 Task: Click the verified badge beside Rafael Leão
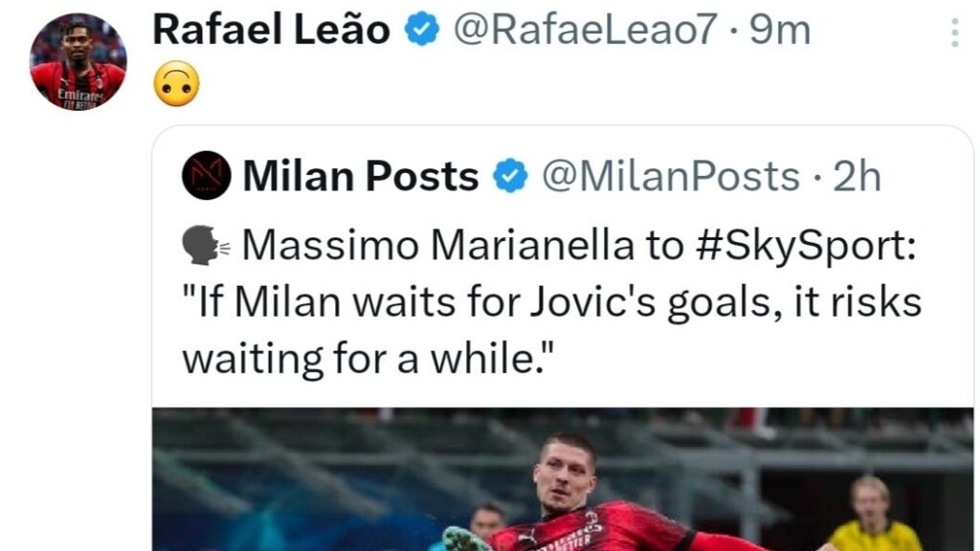pyautogui.click(x=419, y=31)
